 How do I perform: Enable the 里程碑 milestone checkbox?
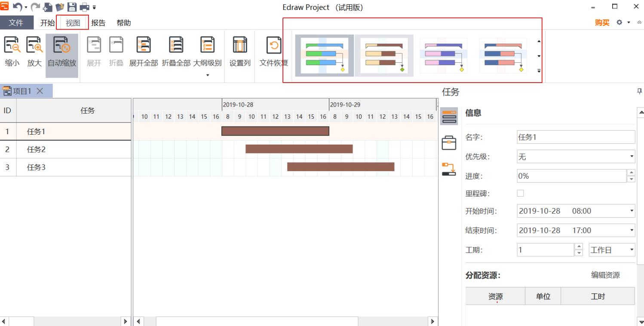pyautogui.click(x=520, y=193)
